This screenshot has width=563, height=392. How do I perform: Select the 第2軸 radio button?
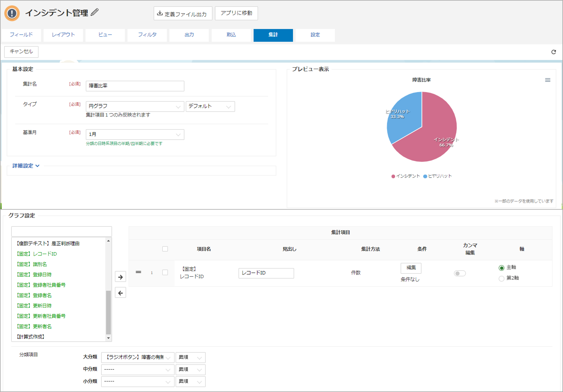[x=501, y=278]
